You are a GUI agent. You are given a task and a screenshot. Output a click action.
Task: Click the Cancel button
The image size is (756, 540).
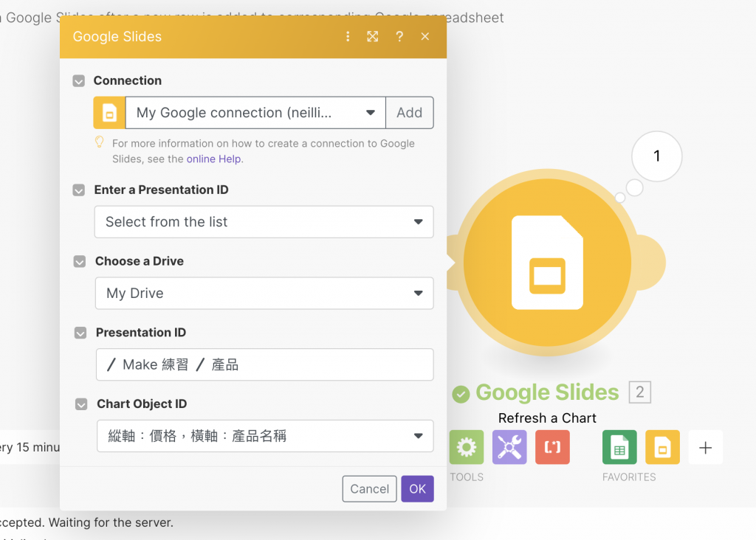tap(369, 489)
